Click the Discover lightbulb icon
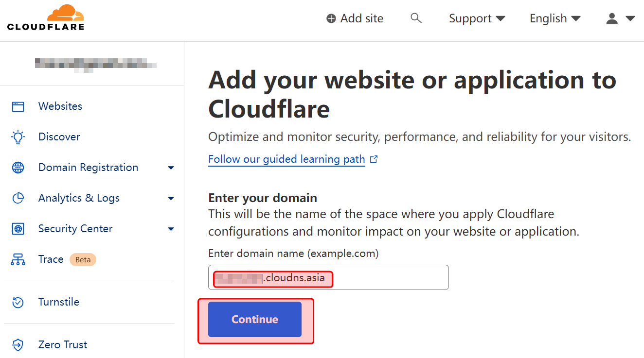The height and width of the screenshot is (358, 644). coord(18,137)
